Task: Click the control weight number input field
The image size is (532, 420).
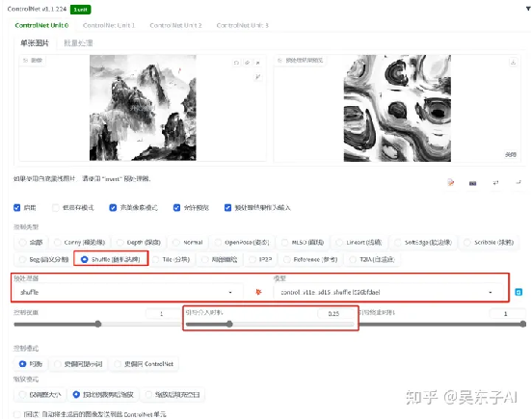Action: point(162,313)
